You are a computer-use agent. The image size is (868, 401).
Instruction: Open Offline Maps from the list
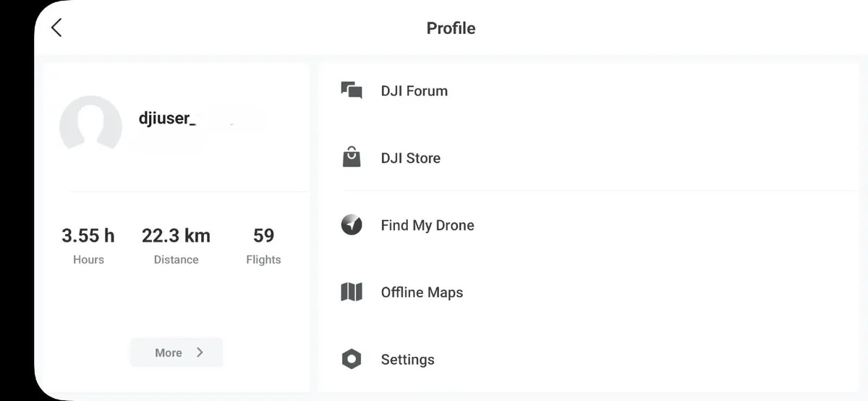pyautogui.click(x=588, y=292)
